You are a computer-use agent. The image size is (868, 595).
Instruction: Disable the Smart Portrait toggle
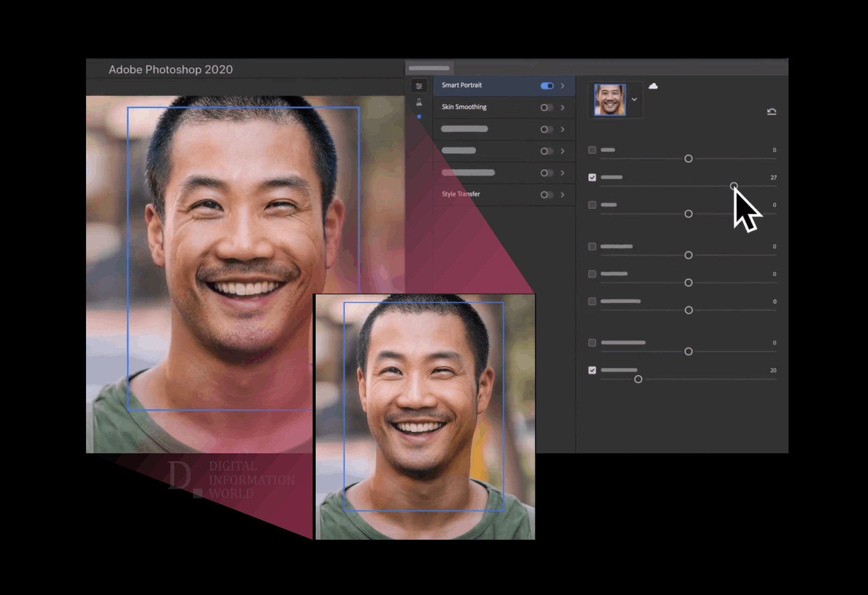[x=547, y=86]
